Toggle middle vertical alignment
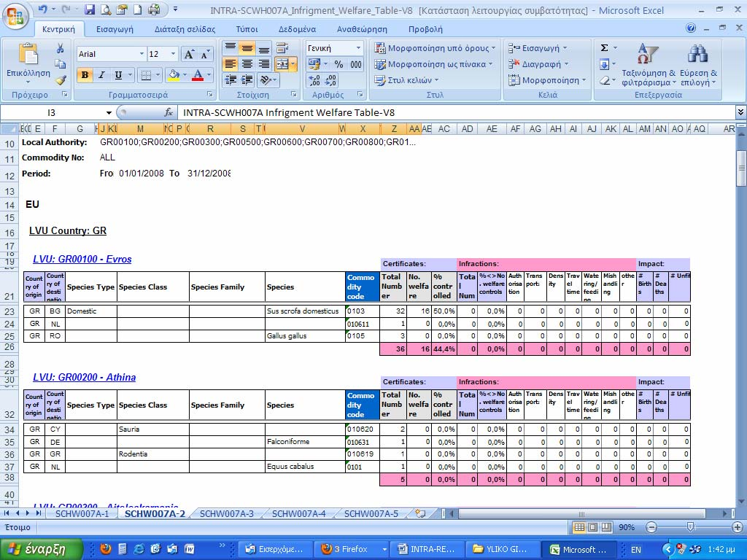This screenshot has width=747, height=560. pos(247,47)
